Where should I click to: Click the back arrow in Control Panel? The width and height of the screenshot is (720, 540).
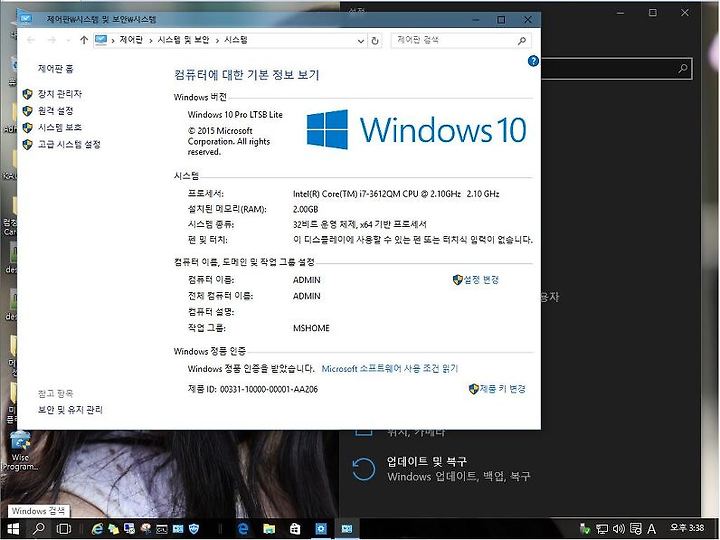(31, 40)
